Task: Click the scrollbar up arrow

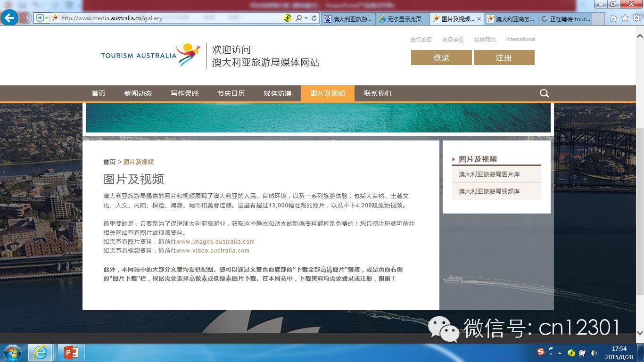Action: [640, 36]
